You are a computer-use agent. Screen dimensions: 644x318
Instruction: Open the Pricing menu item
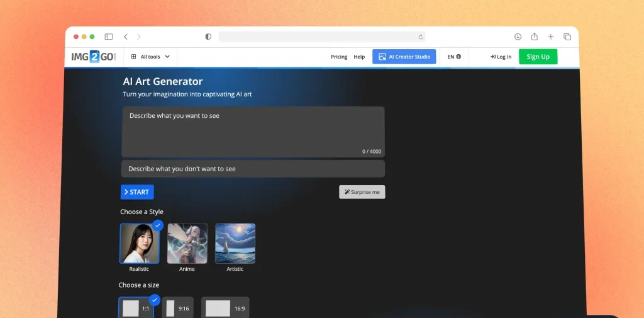coord(339,57)
